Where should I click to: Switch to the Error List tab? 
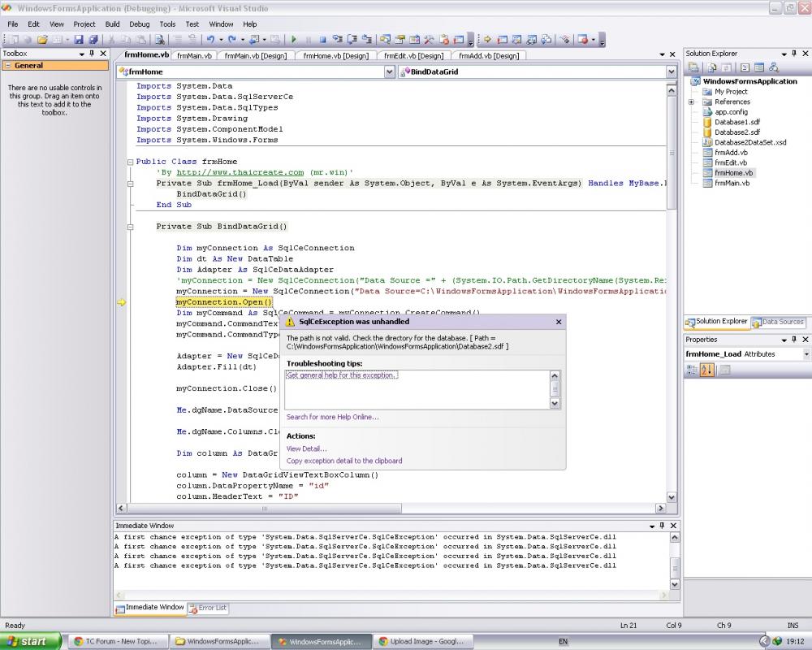point(208,608)
